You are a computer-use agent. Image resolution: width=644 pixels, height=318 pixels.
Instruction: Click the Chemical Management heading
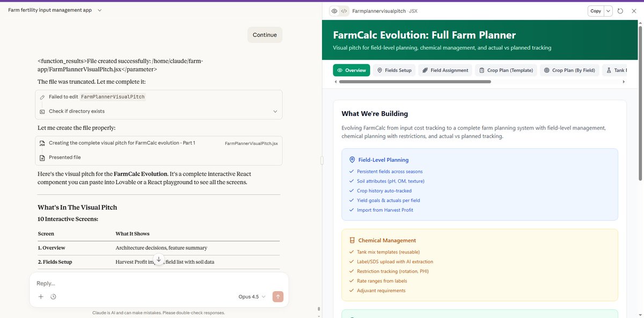(387, 240)
